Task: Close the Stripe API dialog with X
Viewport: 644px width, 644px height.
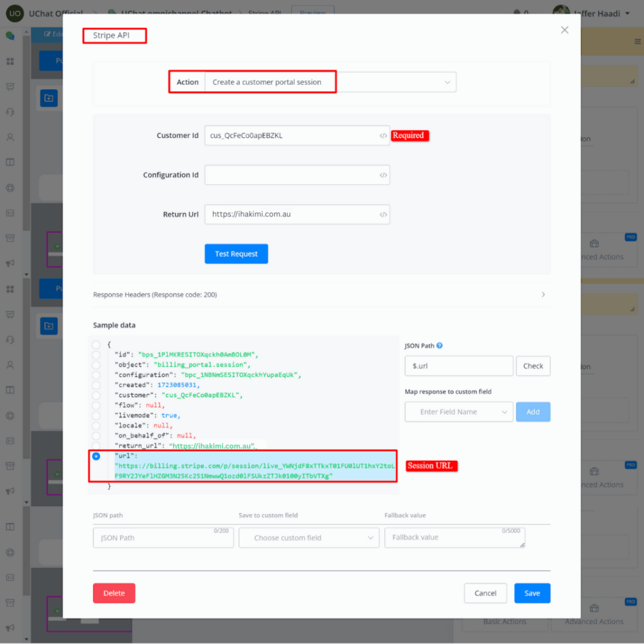Action: coord(564,30)
